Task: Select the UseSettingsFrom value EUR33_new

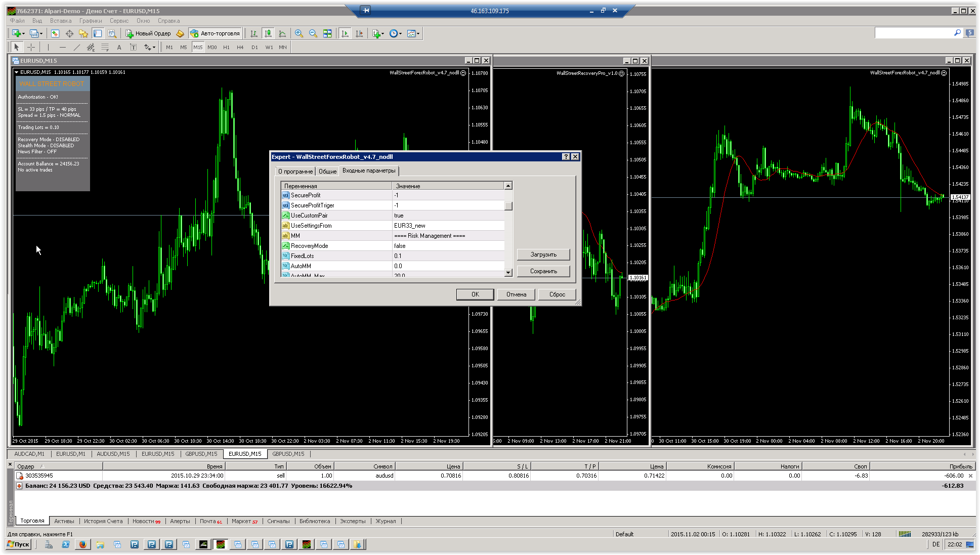Action: pyautogui.click(x=448, y=226)
